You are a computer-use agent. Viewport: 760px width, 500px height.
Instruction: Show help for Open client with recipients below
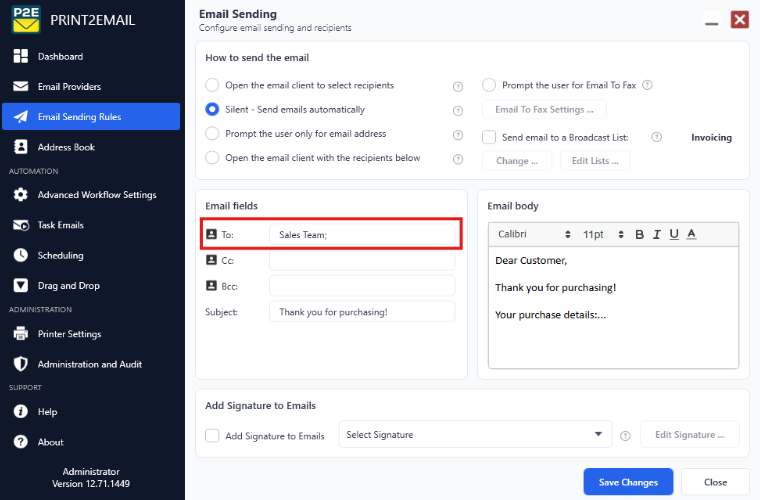pos(458,159)
